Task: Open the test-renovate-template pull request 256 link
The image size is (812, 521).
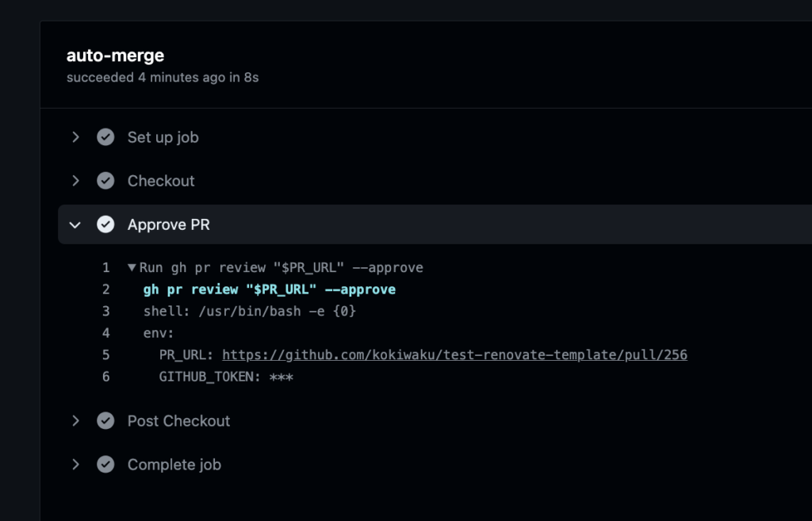Action: pyautogui.click(x=454, y=354)
